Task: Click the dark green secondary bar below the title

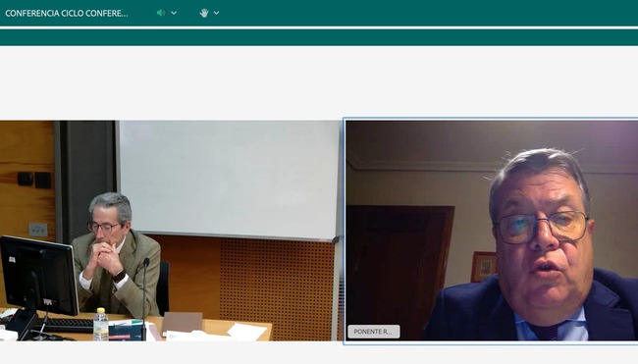Action: click(x=319, y=37)
